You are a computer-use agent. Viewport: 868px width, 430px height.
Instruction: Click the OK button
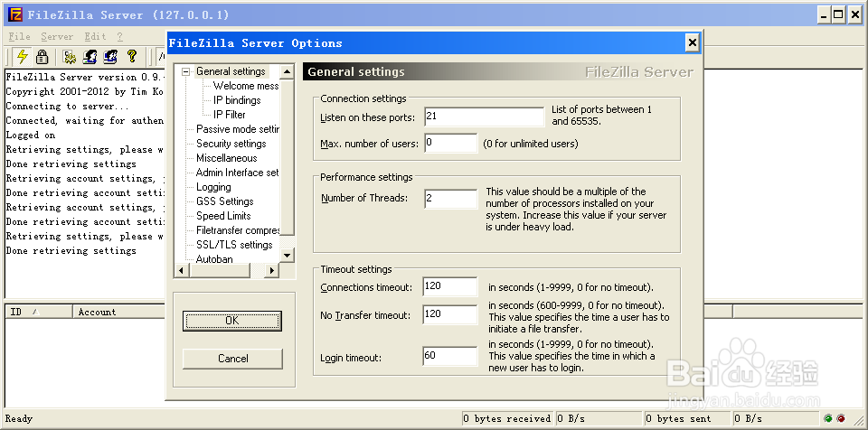(232, 321)
